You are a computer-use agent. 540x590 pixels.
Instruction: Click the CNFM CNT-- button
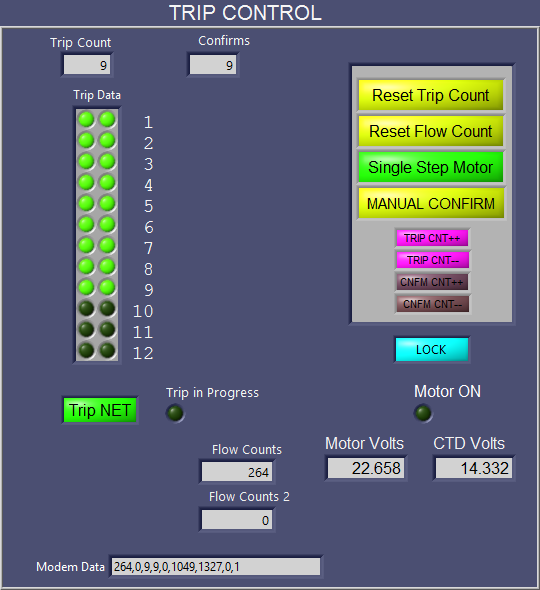pyautogui.click(x=432, y=304)
